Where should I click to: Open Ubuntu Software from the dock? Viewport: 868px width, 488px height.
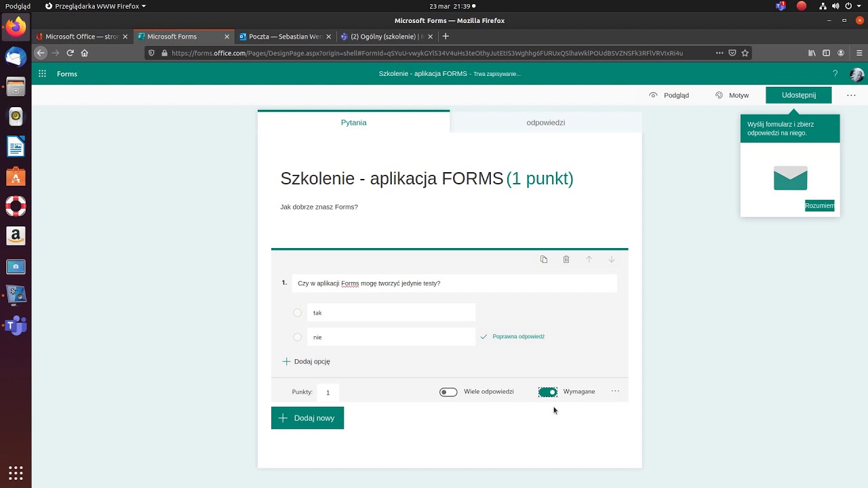pos(16,176)
